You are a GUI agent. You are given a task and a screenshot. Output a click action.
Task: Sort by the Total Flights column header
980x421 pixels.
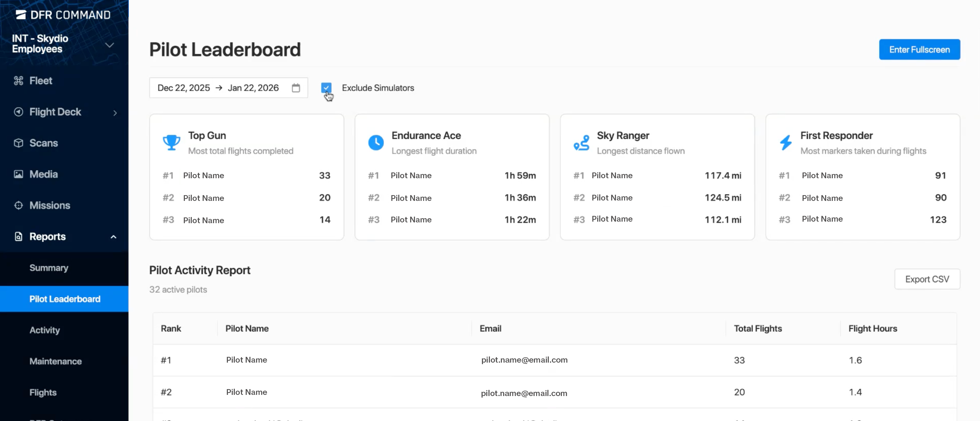click(x=758, y=328)
